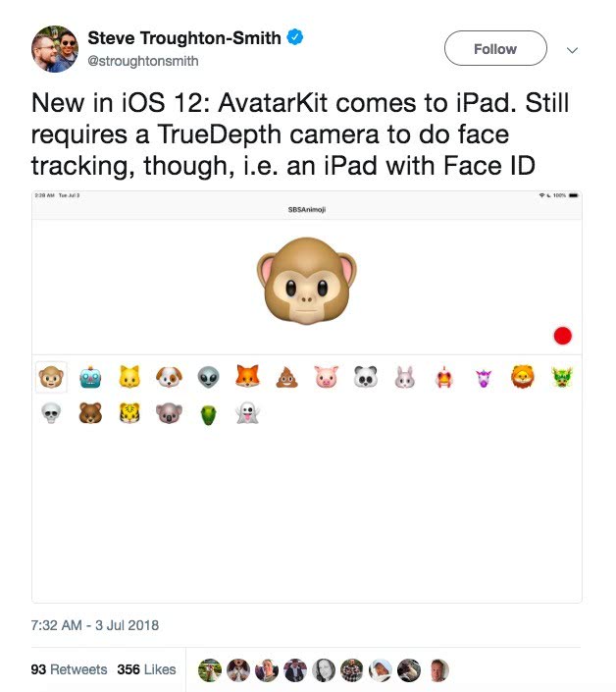Image resolution: width=616 pixels, height=692 pixels.
Task: Select the unicorn Animoji
Action: click(x=483, y=376)
